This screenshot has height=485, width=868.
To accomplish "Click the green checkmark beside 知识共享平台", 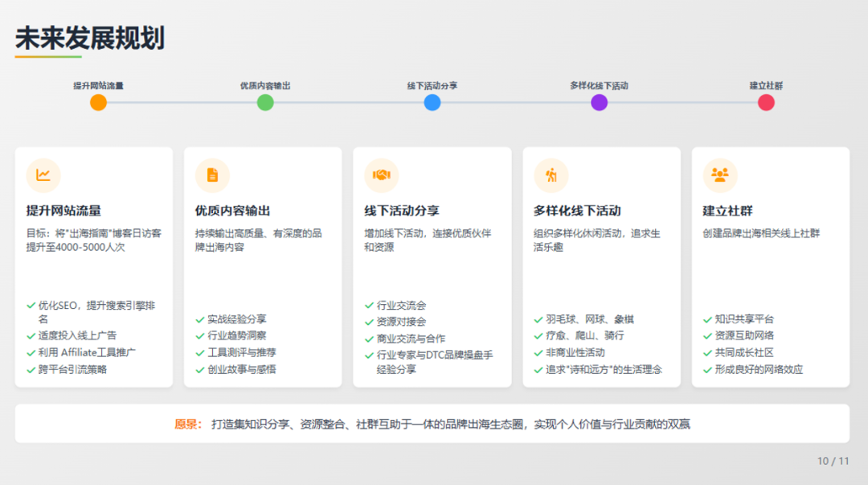I will 707,320.
